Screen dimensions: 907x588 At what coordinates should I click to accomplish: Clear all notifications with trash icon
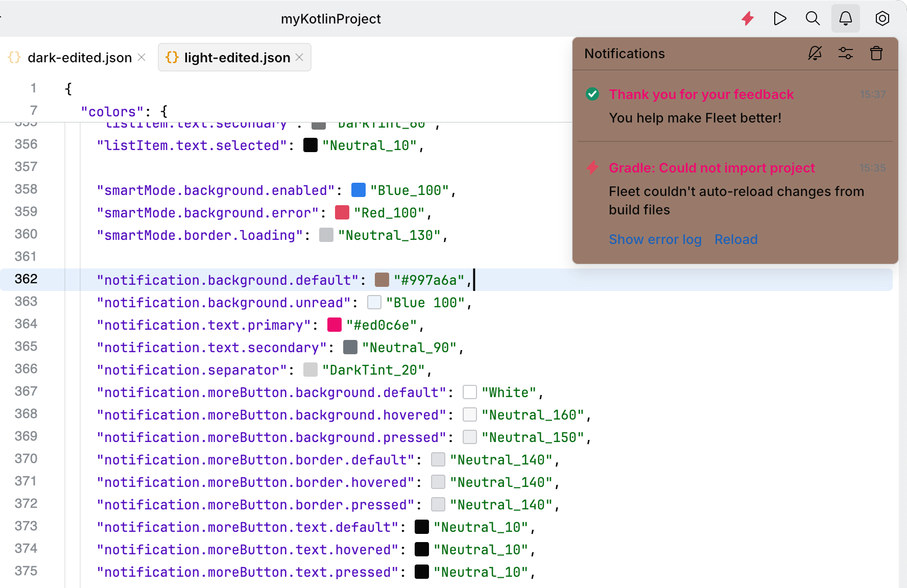pyautogui.click(x=876, y=53)
